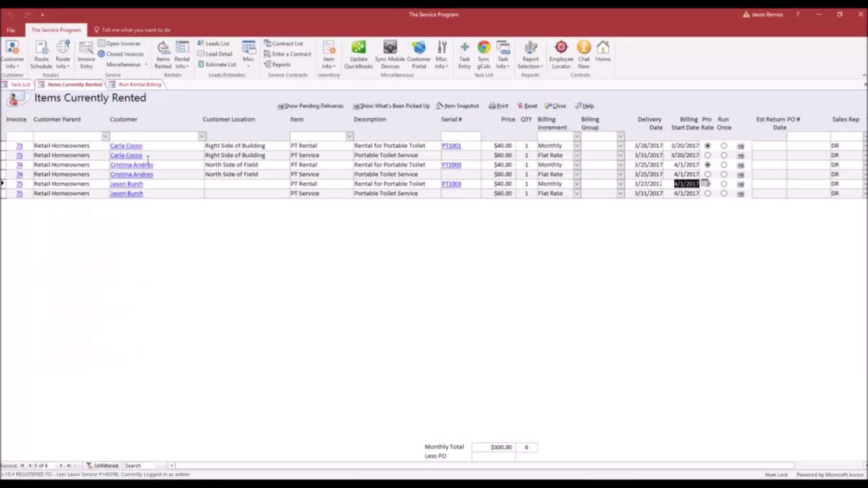Click the Print button
The width and height of the screenshot is (868, 488).
(498, 106)
